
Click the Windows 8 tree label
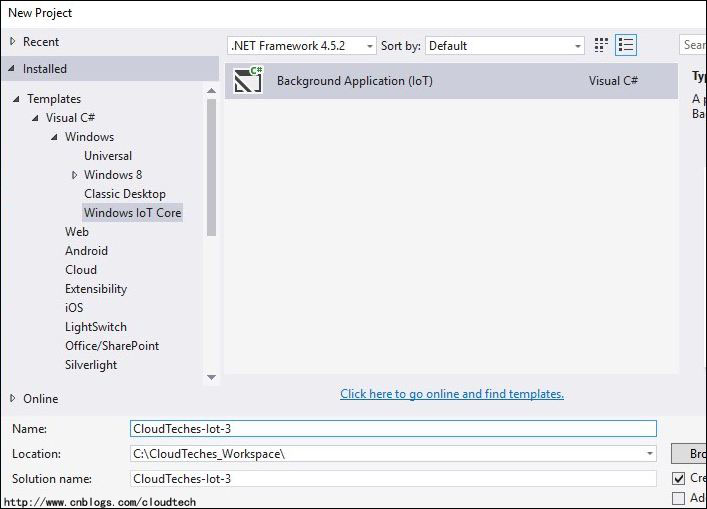pyautogui.click(x=113, y=175)
